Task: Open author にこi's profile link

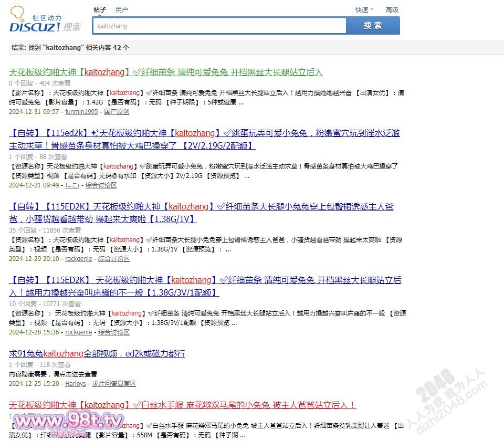Action: click(72, 185)
